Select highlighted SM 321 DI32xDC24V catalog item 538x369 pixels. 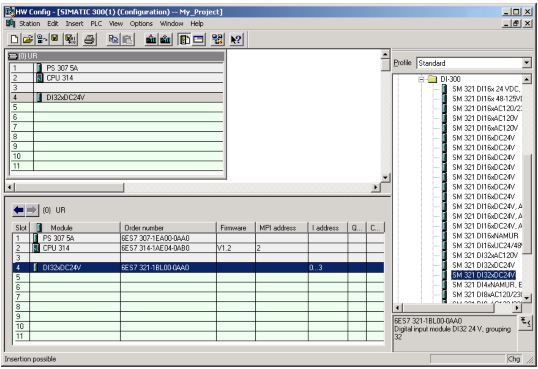point(483,275)
